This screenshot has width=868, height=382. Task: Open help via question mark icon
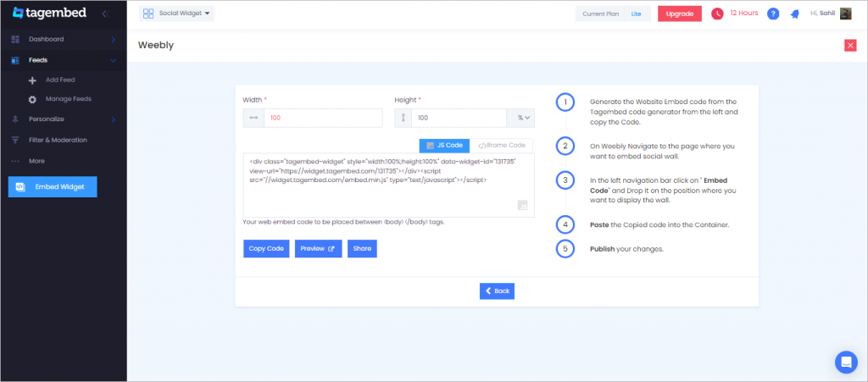pos(773,14)
